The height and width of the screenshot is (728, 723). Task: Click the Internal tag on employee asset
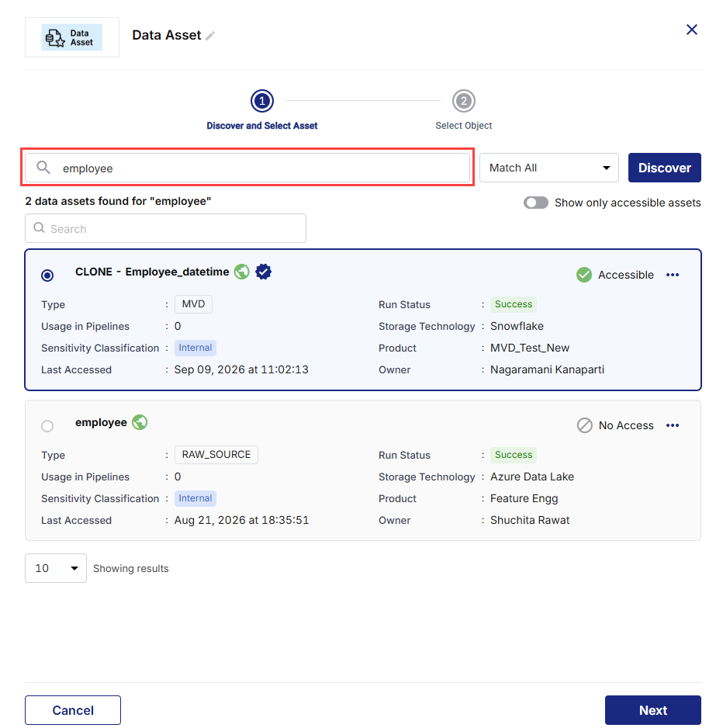click(x=195, y=498)
